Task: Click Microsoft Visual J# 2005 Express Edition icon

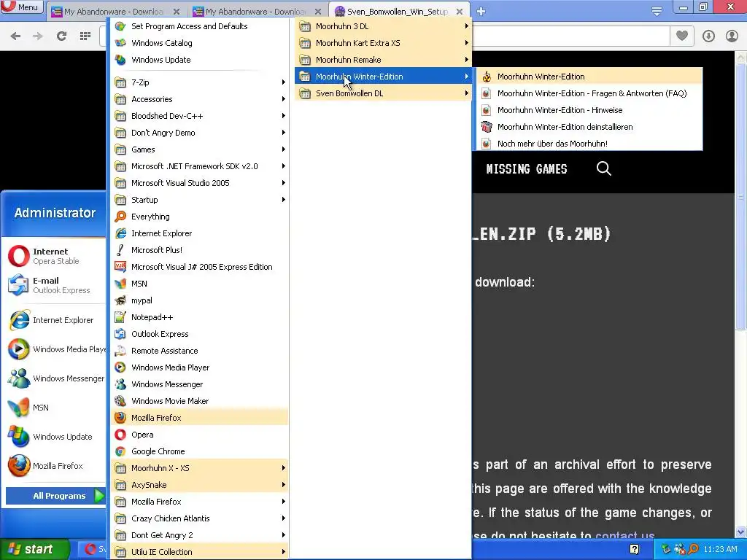Action: [120, 267]
